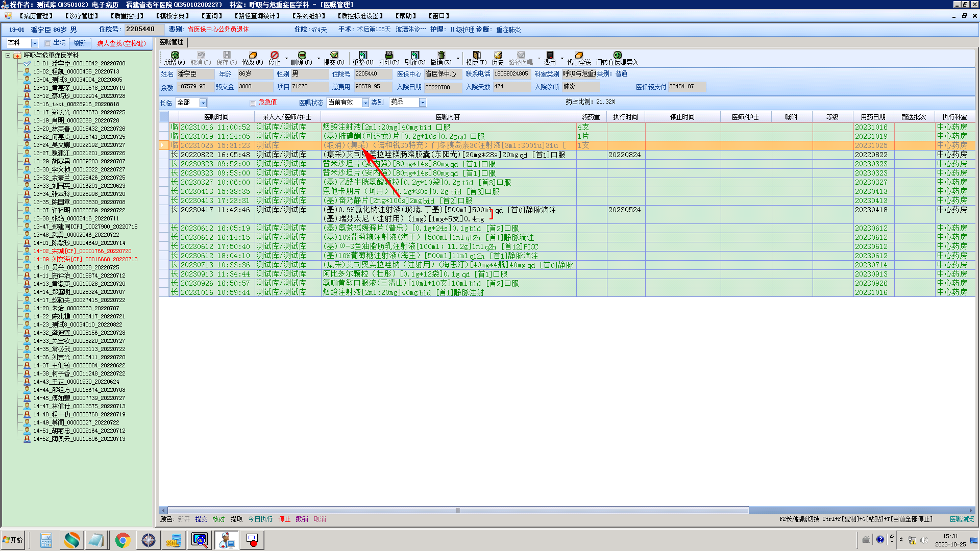The height and width of the screenshot is (551, 980).
Task: Click the 医嘱浏览 link at bottom right
Action: tap(961, 519)
